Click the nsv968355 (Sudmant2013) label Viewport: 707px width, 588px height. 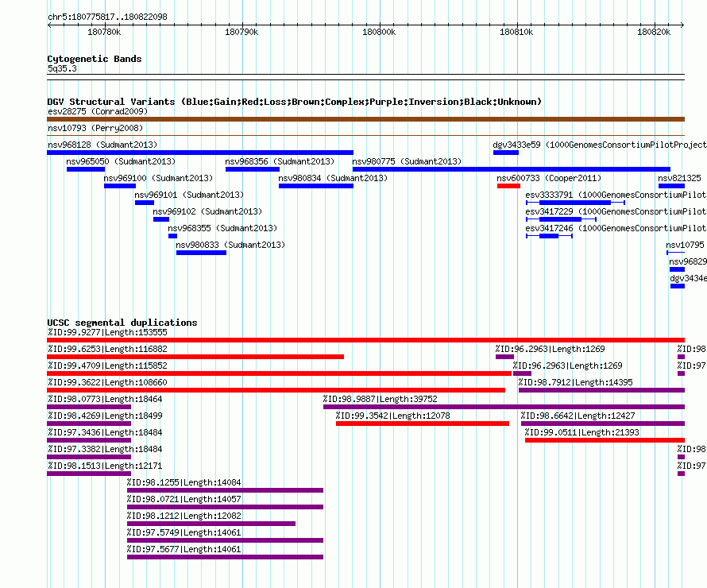tap(222, 228)
